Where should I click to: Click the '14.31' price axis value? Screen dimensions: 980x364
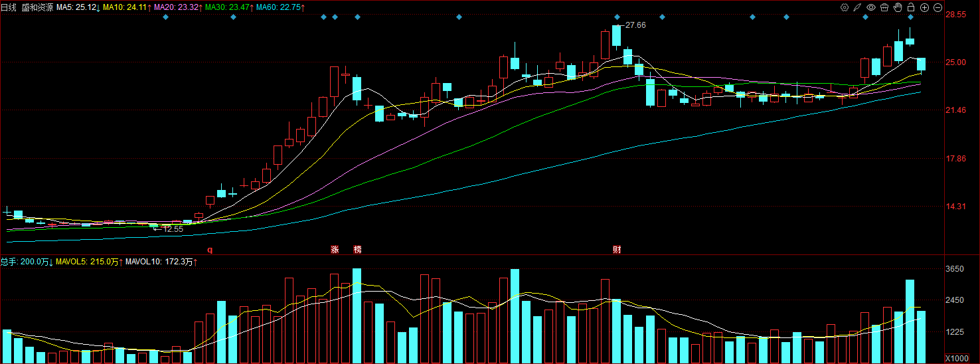955,207
